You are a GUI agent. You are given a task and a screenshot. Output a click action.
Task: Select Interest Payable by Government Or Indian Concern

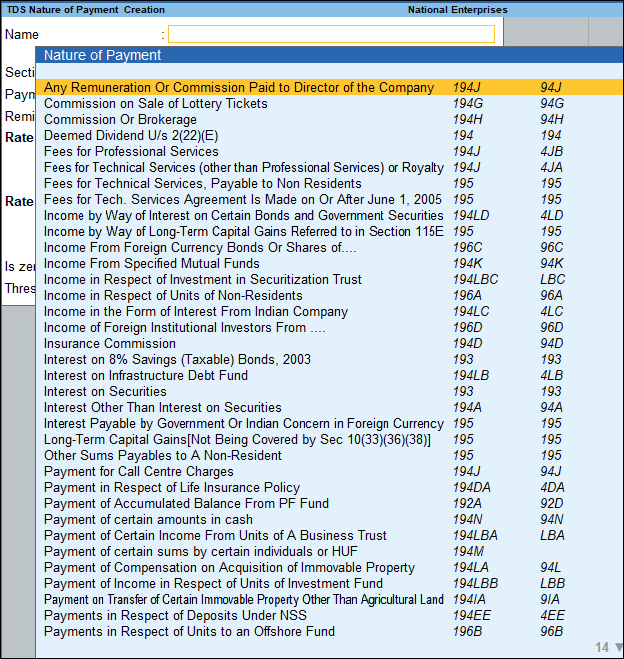[329, 423]
